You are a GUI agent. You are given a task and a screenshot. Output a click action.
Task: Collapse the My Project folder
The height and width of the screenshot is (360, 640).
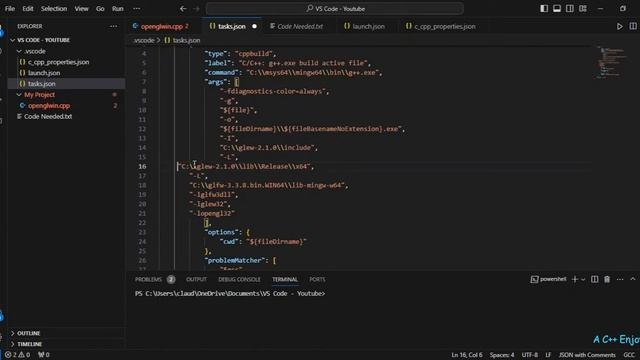point(39,95)
